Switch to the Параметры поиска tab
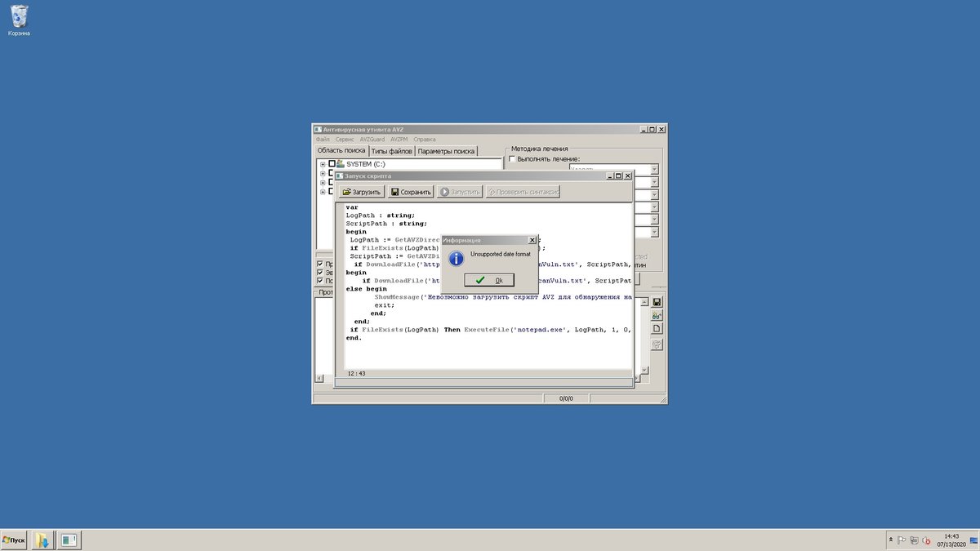 [446, 151]
